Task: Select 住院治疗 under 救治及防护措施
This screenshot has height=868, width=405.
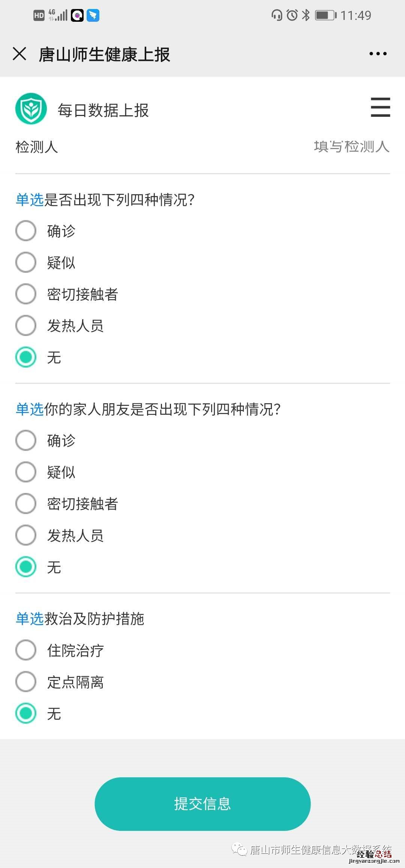Action: click(x=26, y=650)
